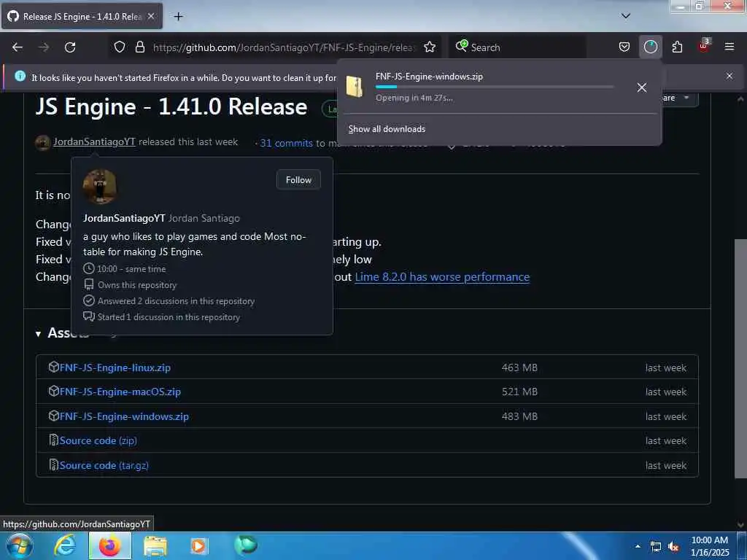
Task: Select Firefox in the taskbar
Action: point(110,545)
